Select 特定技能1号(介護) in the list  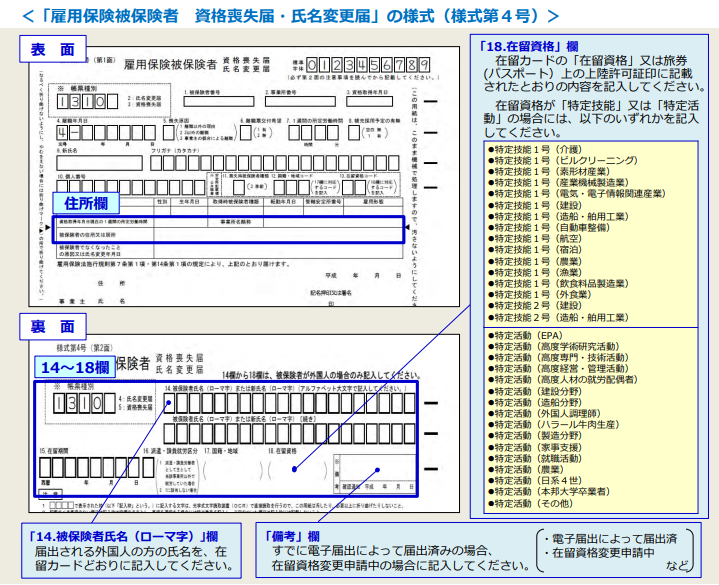(x=535, y=149)
